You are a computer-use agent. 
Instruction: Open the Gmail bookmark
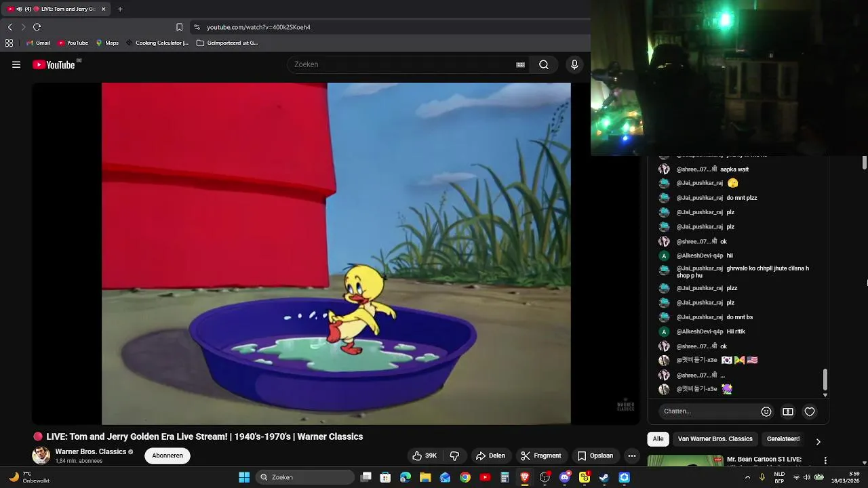(38, 43)
